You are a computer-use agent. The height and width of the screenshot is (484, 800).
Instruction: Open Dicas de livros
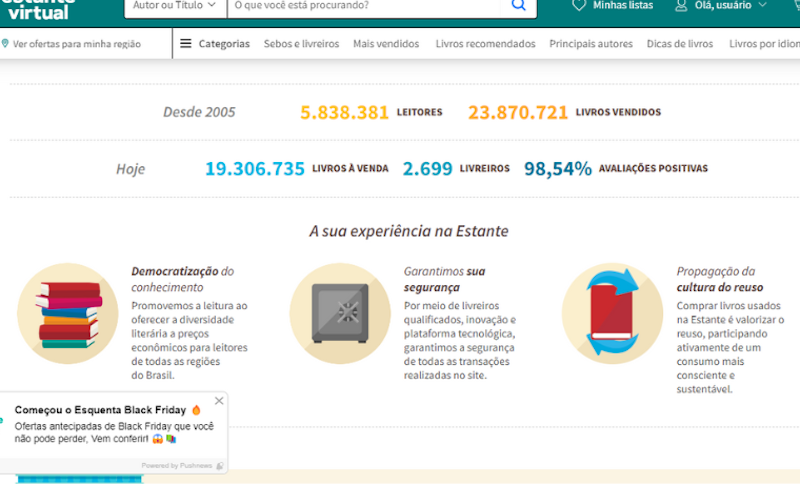680,44
